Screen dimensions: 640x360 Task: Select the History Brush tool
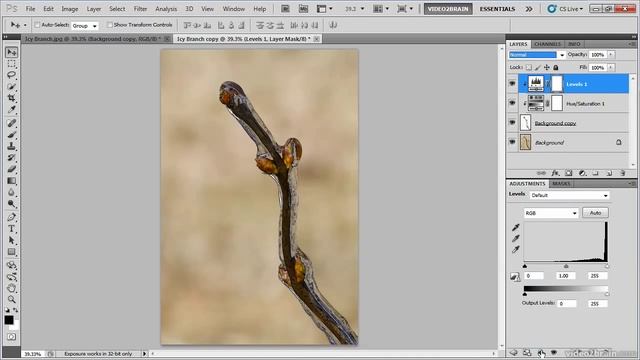pos(11,157)
